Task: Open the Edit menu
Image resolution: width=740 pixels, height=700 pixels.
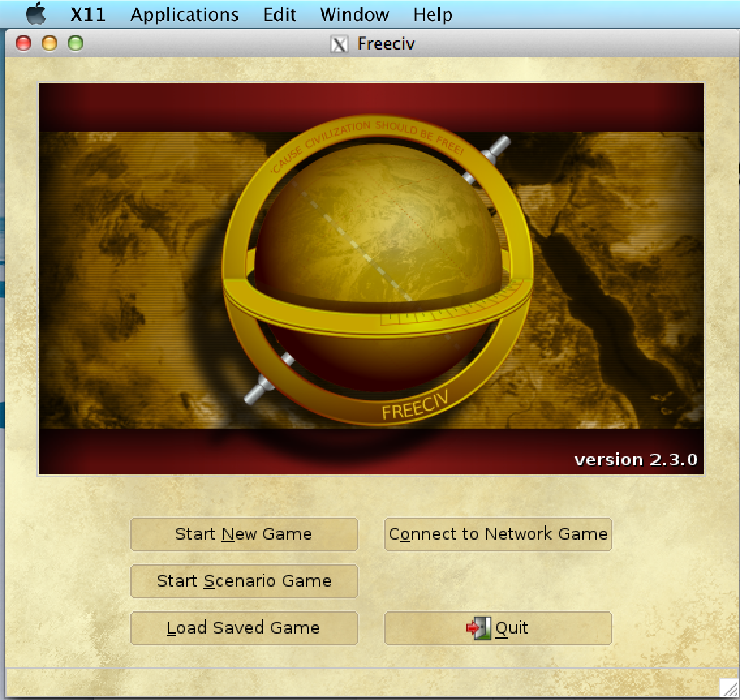Action: pos(279,14)
